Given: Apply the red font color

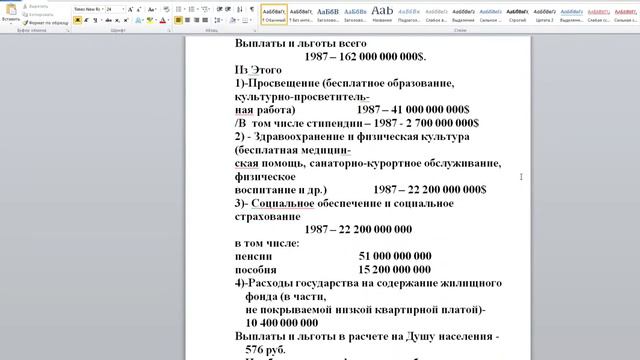Looking at the screenshot, I should (x=162, y=20).
